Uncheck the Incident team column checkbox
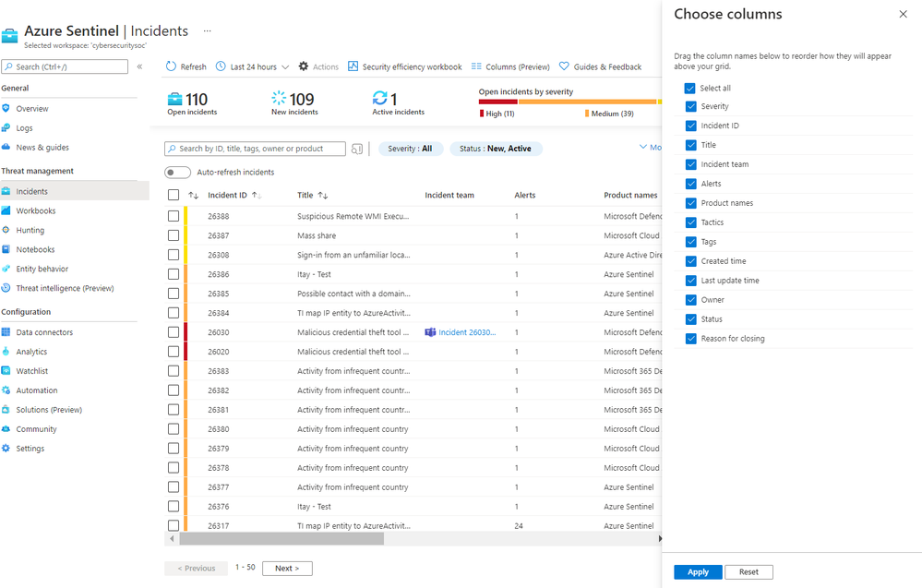The height and width of the screenshot is (588, 922). click(x=691, y=164)
